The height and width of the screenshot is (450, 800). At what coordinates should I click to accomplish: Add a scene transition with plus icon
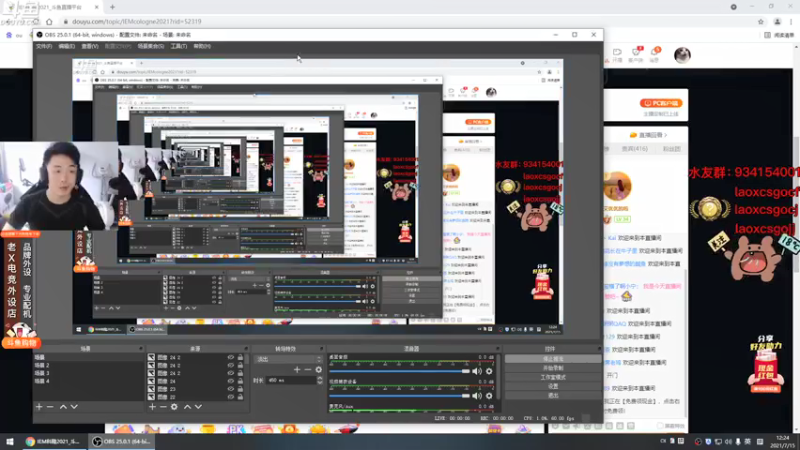click(x=297, y=369)
